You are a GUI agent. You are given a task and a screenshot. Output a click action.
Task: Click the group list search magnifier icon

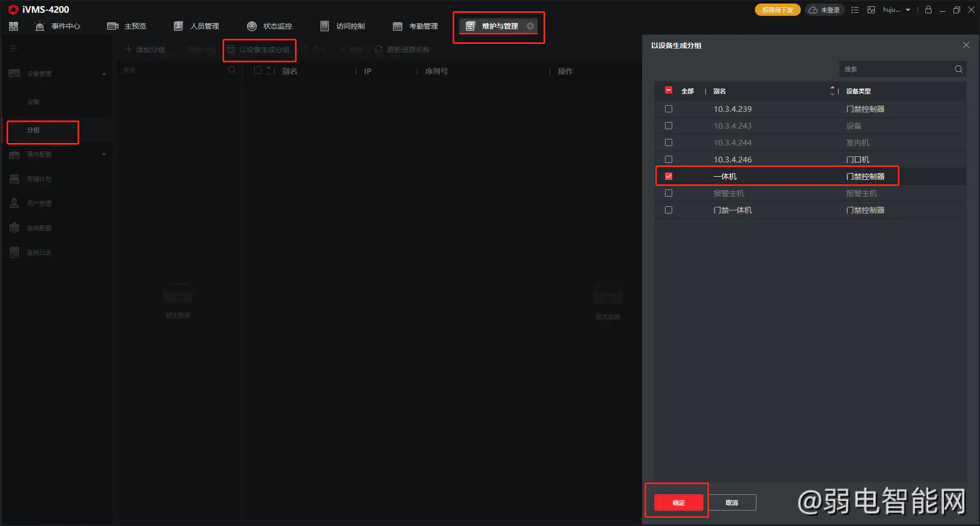coord(232,70)
